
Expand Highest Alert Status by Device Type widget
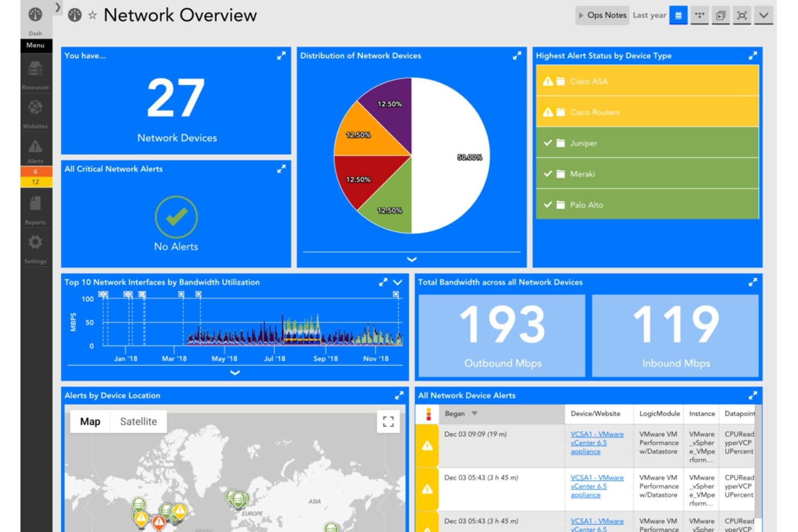click(x=753, y=56)
